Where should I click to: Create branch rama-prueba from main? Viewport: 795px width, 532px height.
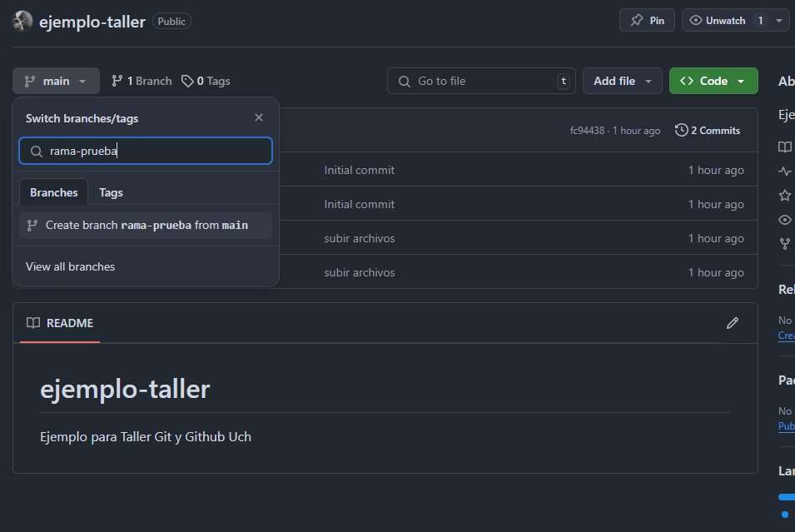[x=146, y=225]
